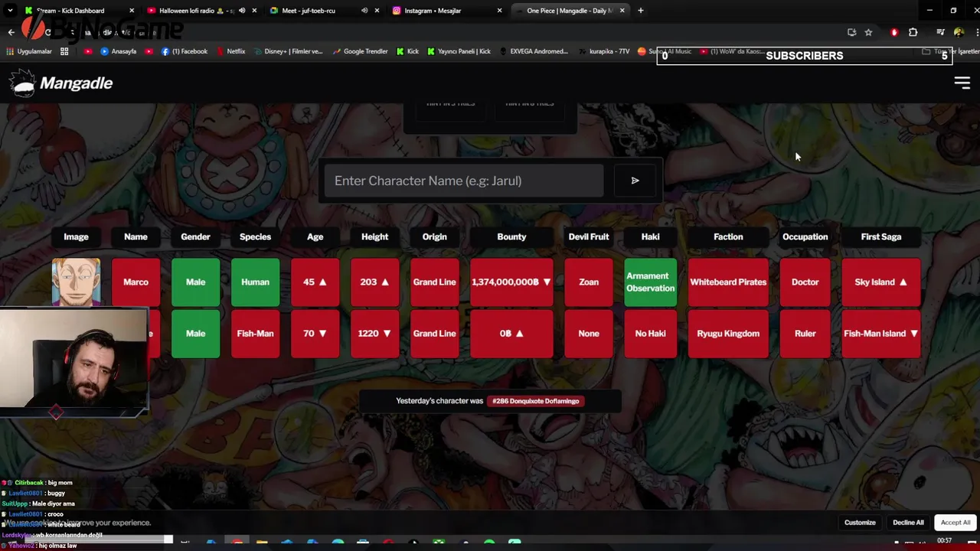This screenshot has width=980, height=551.
Task: Close the One Piece Mangadle tab
Action: (622, 11)
